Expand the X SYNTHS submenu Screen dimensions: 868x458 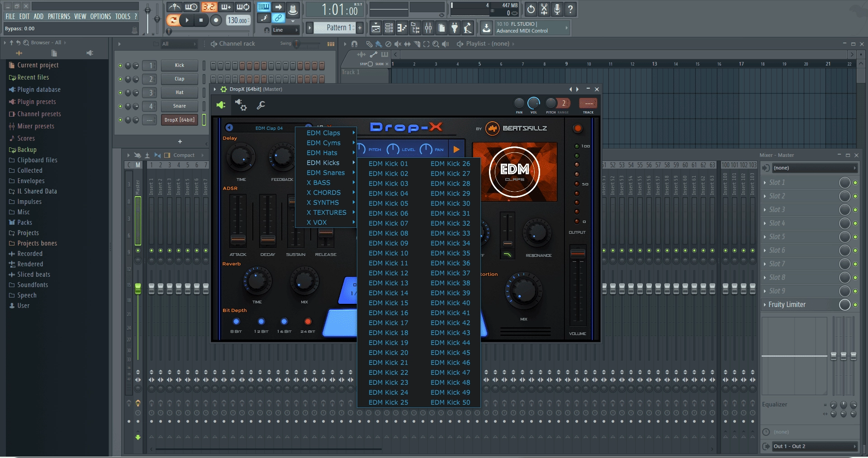[326, 203]
